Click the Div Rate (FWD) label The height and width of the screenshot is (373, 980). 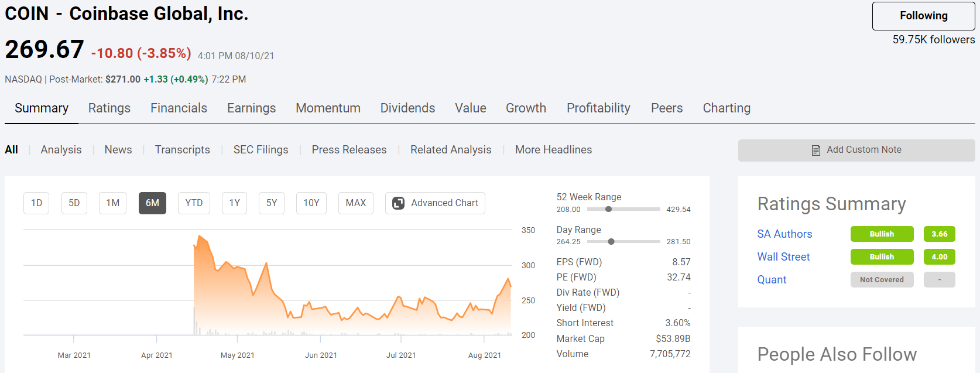click(588, 293)
